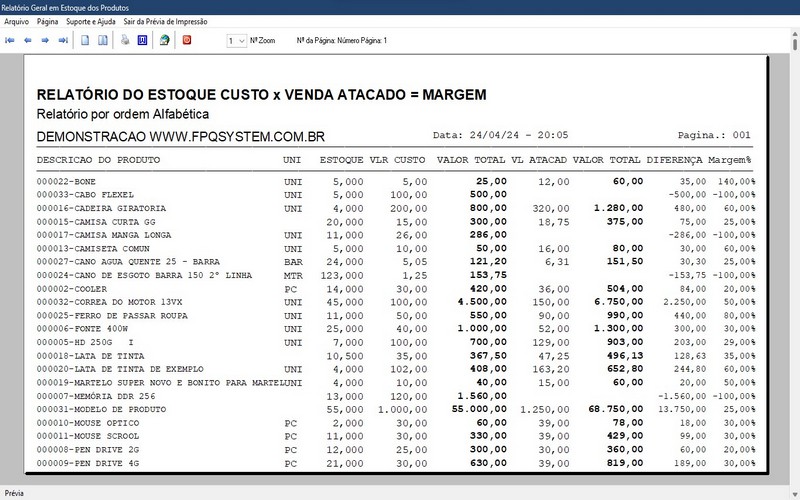Select Sair da Prévia de Impressão

coord(165,21)
